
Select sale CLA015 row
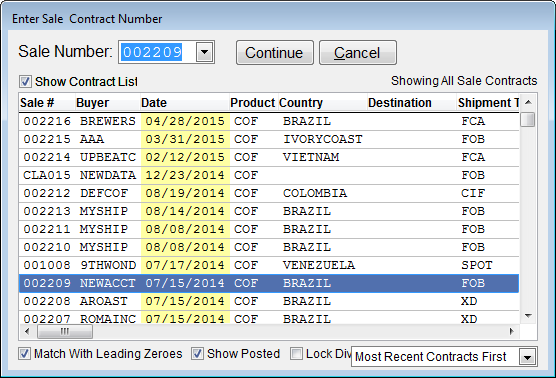click(x=269, y=176)
